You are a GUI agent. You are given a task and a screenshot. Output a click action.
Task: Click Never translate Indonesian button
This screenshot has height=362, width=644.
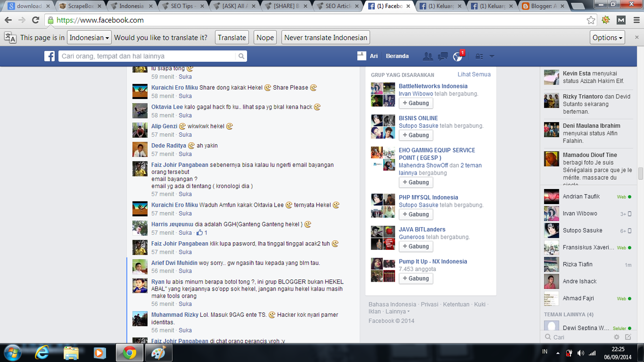(326, 37)
